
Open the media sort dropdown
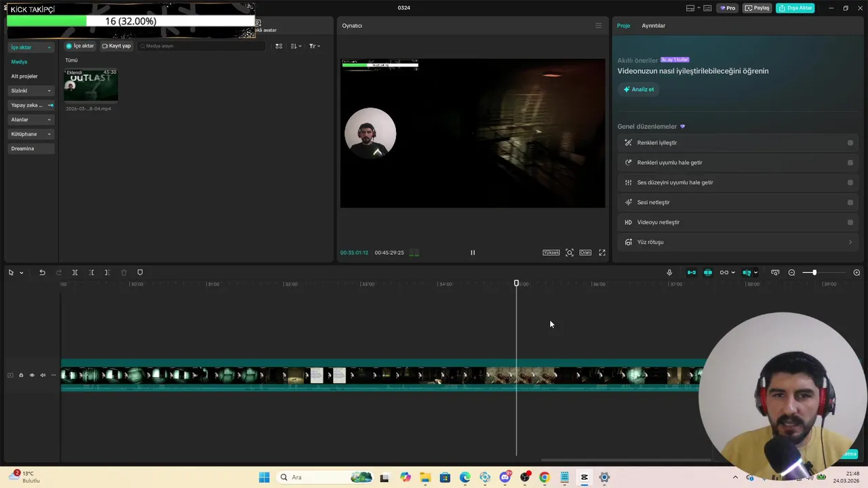(296, 46)
